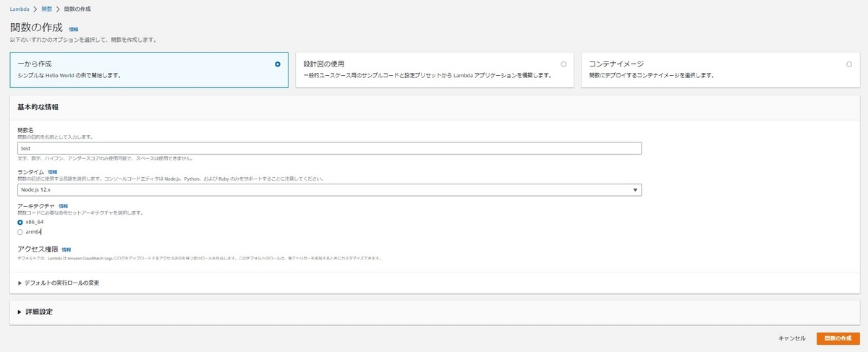This screenshot has width=868, height=352.
Task: Click the 関数の作成 text in breadcrumb
Action: (x=77, y=9)
